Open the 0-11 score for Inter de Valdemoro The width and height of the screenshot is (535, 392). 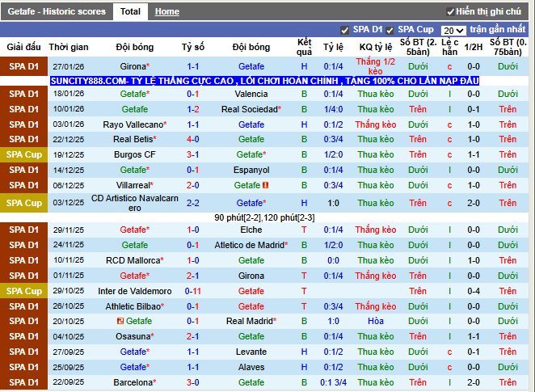193,291
